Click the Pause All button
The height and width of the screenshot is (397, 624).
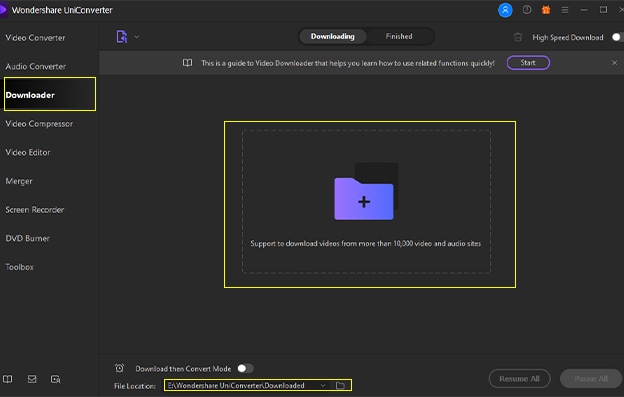click(591, 379)
